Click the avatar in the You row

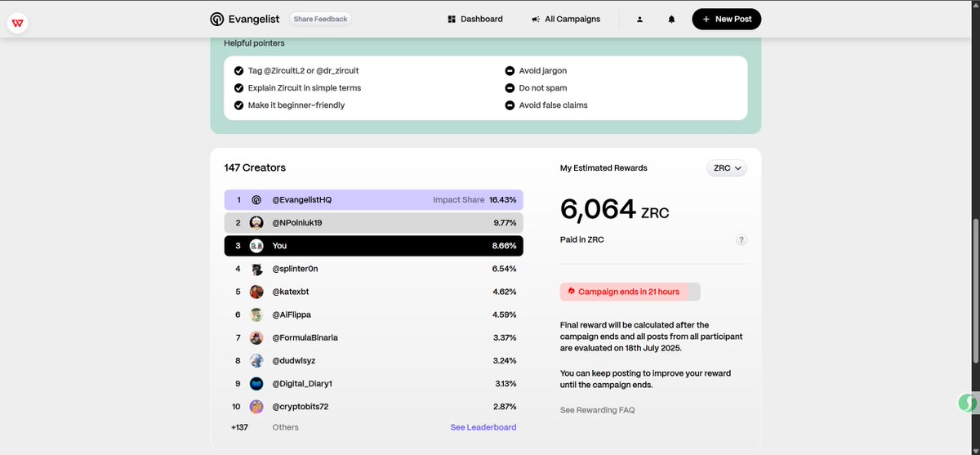(x=256, y=245)
